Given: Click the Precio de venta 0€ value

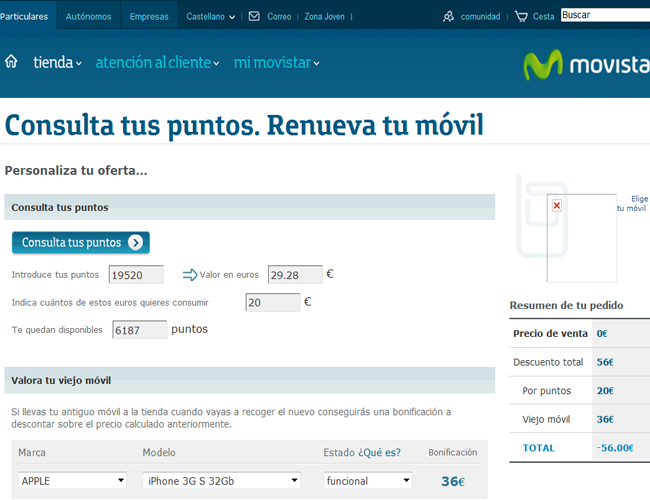Looking at the screenshot, I should point(602,333).
